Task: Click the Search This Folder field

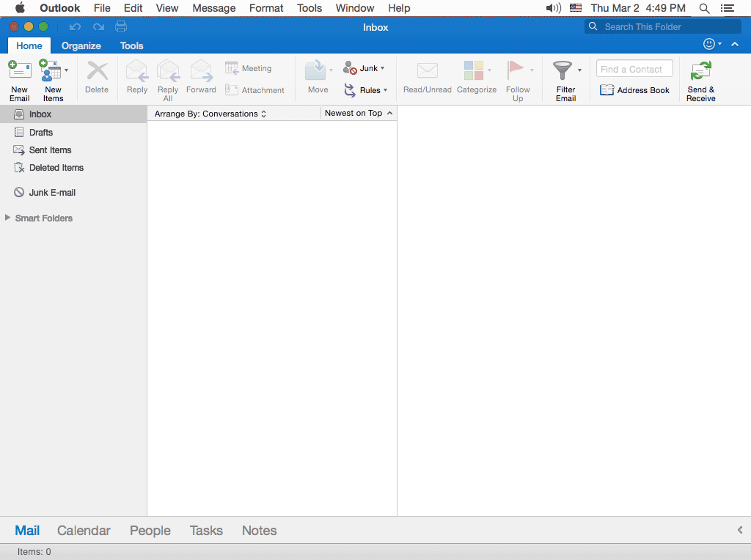Action: tap(663, 27)
